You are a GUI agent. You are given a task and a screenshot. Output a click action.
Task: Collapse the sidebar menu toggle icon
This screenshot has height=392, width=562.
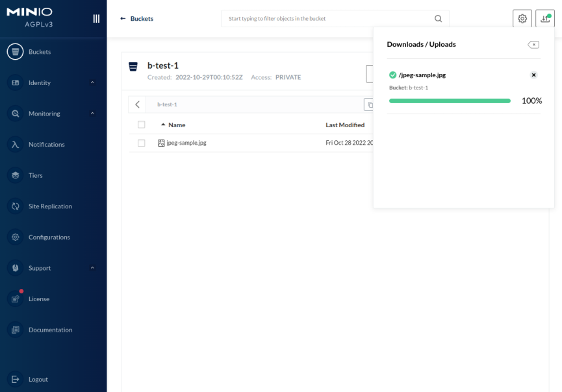pyautogui.click(x=96, y=19)
